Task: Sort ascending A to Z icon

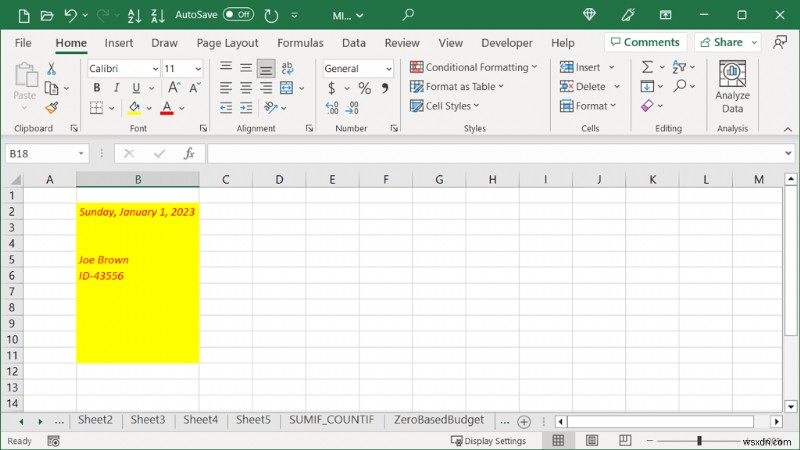Action: (134, 15)
